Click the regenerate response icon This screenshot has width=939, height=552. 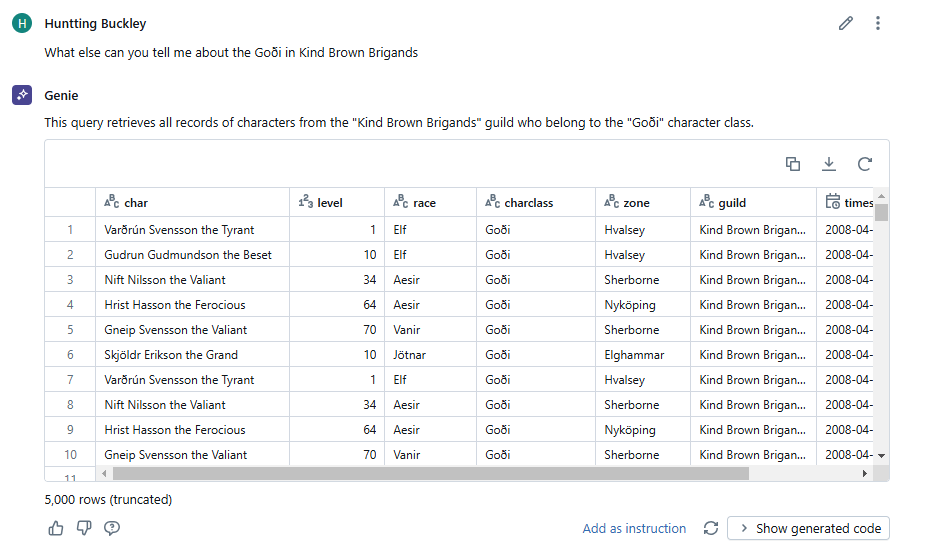tap(711, 528)
